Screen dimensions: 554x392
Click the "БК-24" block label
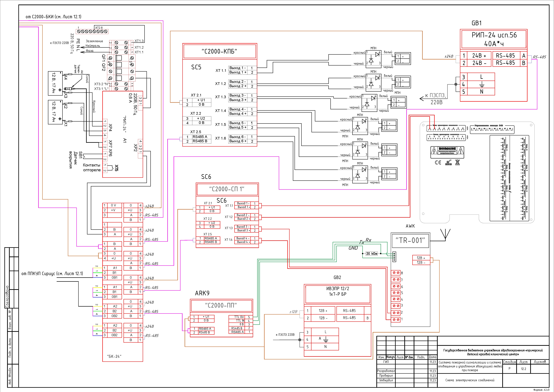pyautogui.click(x=114, y=356)
